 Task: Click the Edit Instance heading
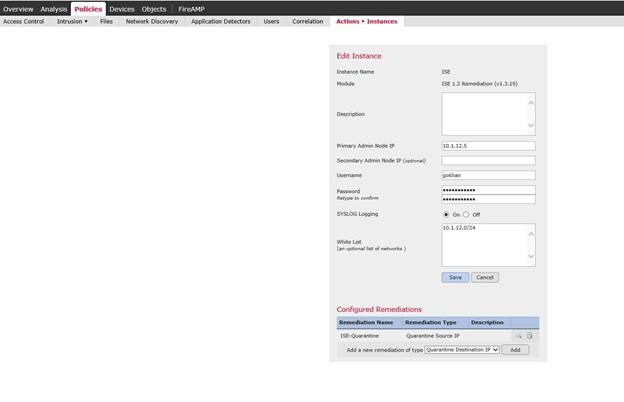359,56
